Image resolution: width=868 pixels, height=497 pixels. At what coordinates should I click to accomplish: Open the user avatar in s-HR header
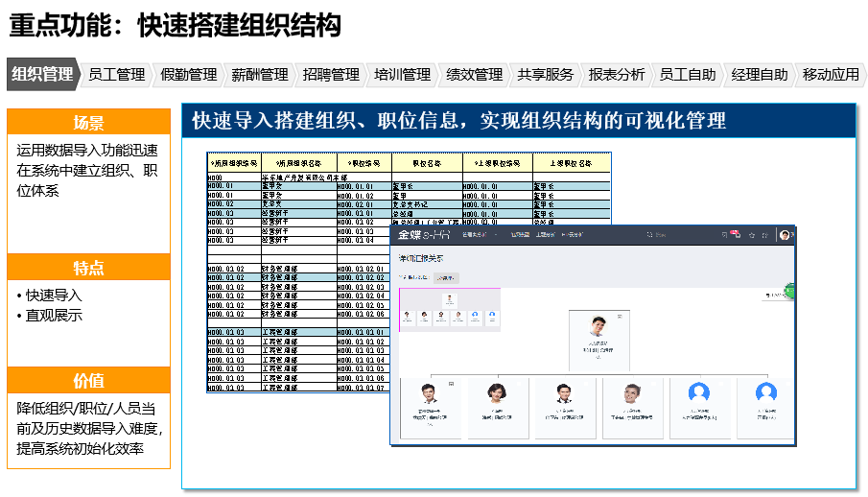tap(784, 235)
